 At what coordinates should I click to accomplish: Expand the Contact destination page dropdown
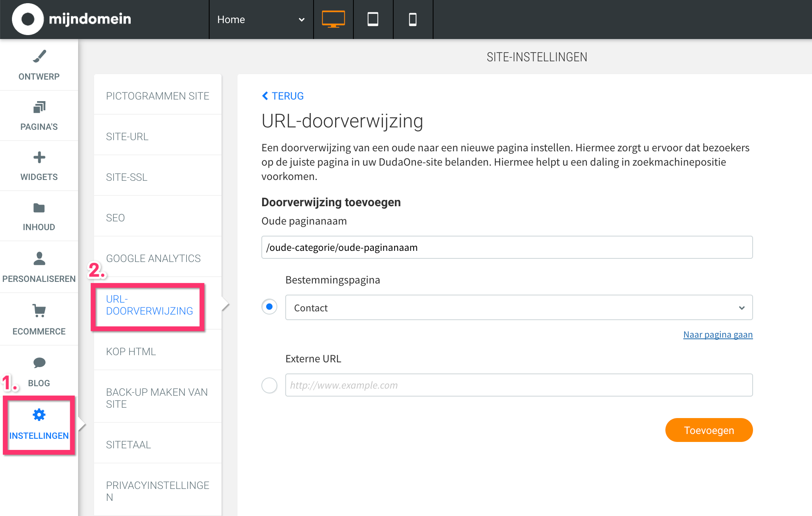(519, 307)
